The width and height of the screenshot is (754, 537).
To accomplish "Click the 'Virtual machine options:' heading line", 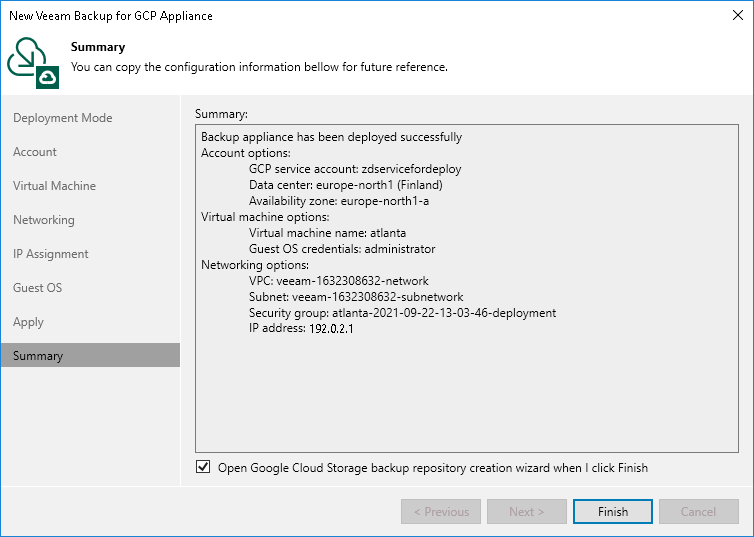I will pos(265,217).
